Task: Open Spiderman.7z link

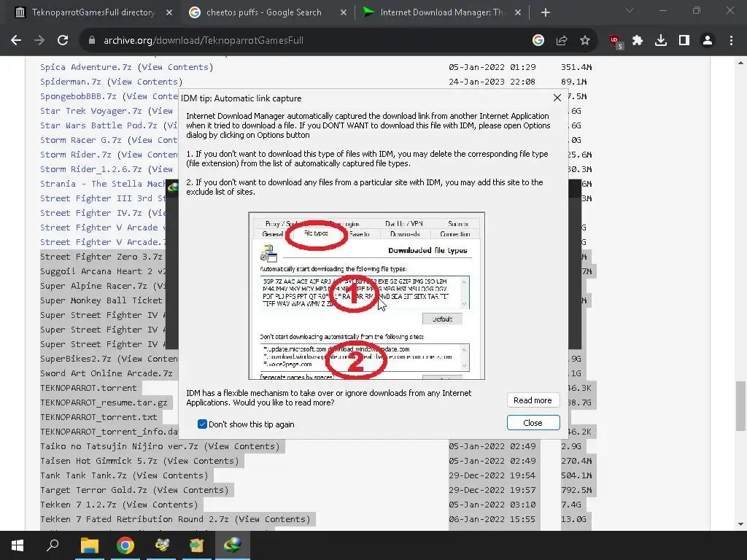Action: [71, 82]
